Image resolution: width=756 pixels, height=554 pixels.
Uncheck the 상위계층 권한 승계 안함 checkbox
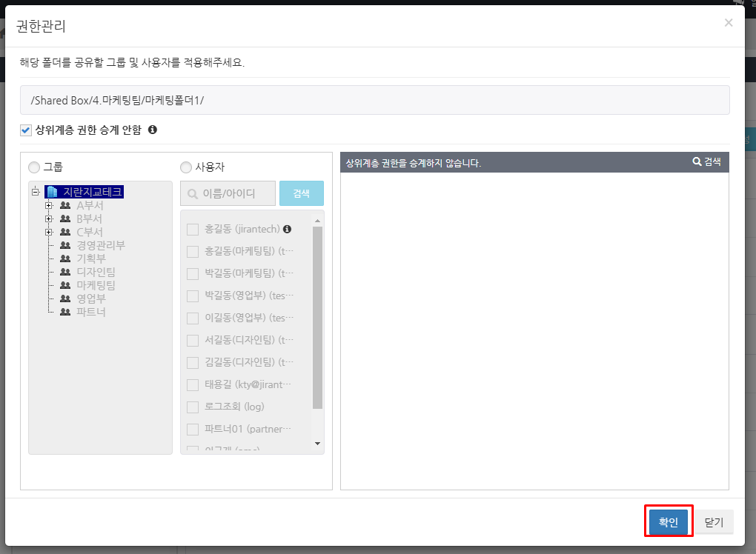26,130
